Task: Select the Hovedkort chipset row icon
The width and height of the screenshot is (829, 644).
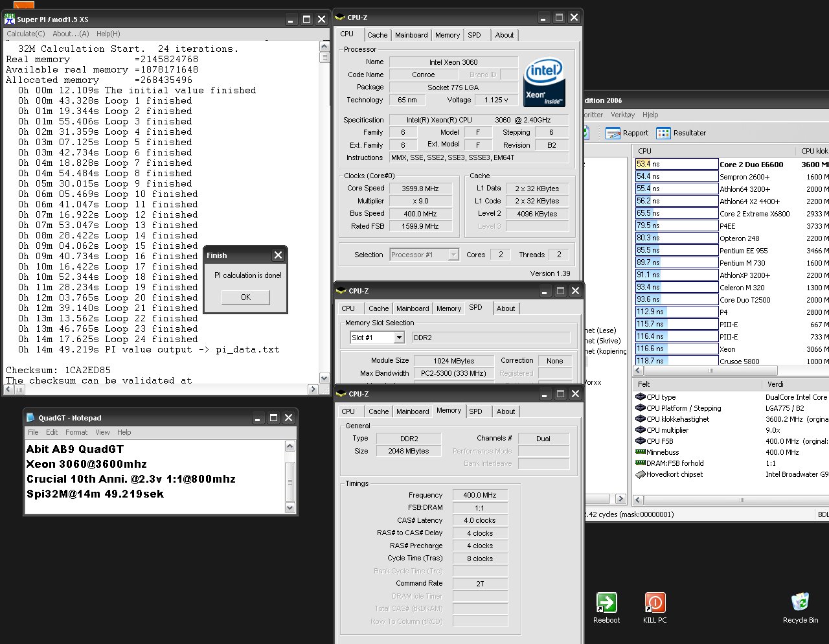Action: [640, 474]
